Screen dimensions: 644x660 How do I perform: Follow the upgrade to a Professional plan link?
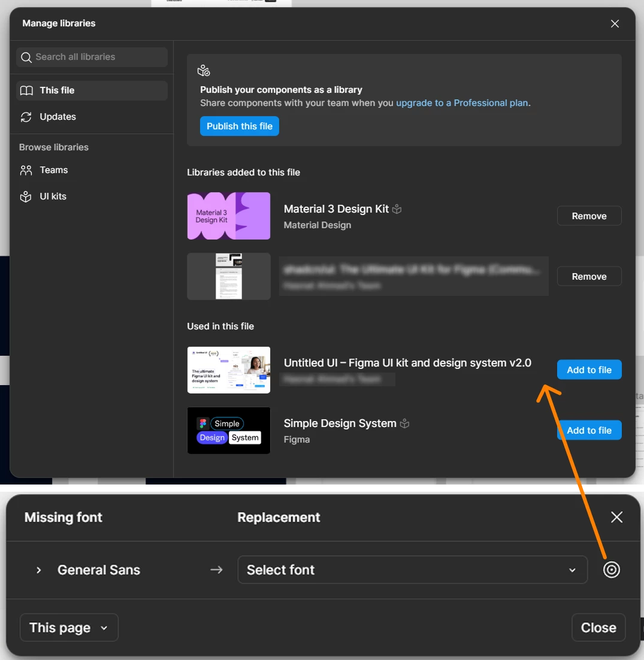[x=462, y=102]
